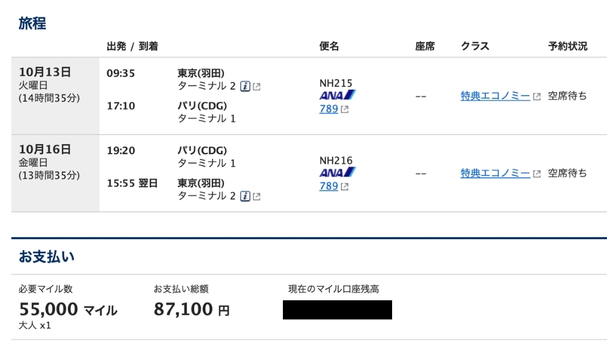The height and width of the screenshot is (364, 607).
Task: Open 特典エコノミー class details for outbound flight
Action: pyautogui.click(x=495, y=95)
